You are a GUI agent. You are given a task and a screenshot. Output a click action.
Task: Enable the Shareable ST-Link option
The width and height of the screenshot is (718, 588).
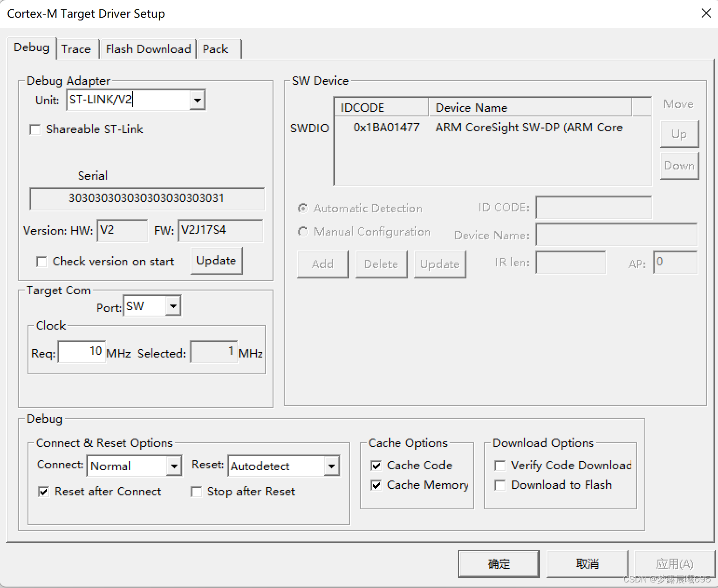(x=35, y=129)
